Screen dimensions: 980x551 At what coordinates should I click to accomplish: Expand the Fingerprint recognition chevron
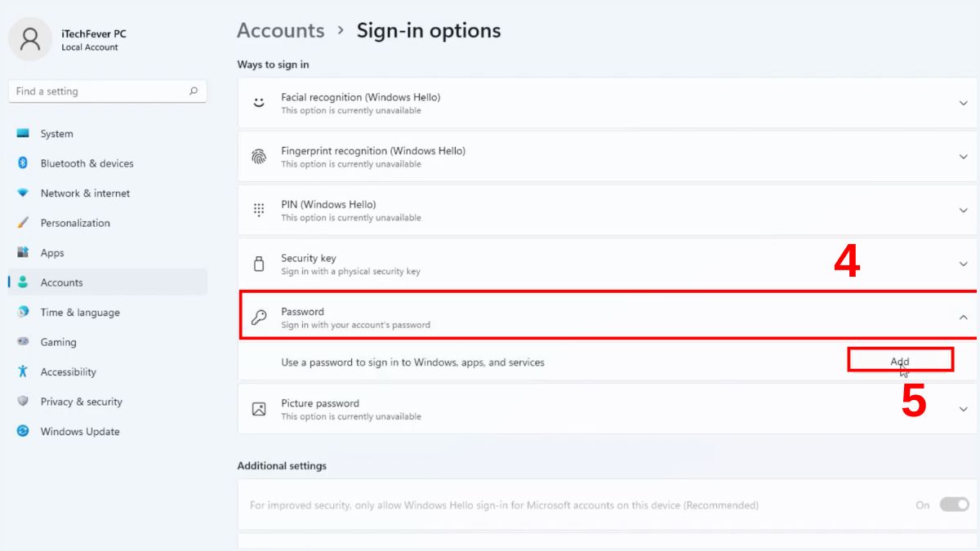coord(963,157)
